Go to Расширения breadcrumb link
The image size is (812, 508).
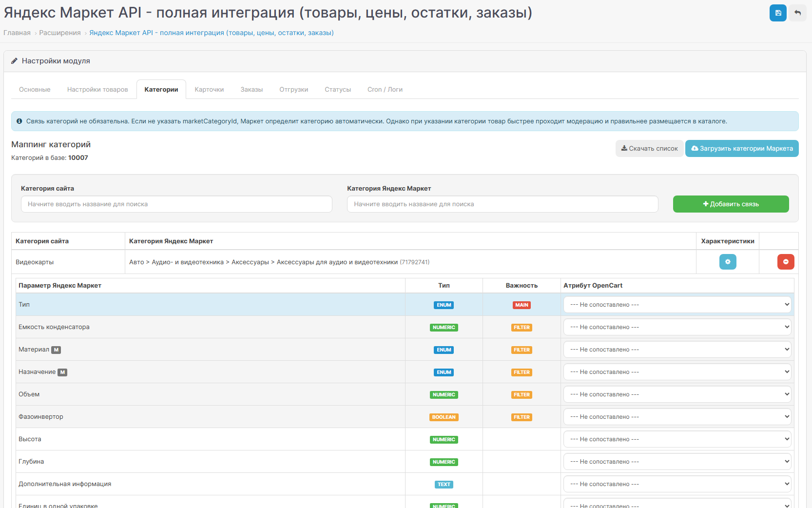(x=60, y=33)
